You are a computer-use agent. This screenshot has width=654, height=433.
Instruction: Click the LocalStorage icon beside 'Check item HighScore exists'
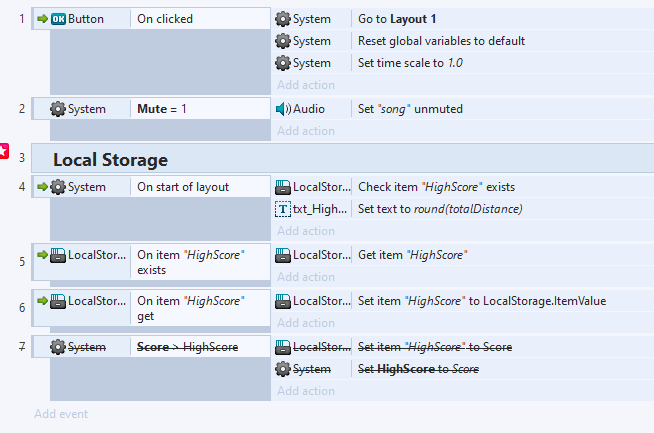point(283,186)
